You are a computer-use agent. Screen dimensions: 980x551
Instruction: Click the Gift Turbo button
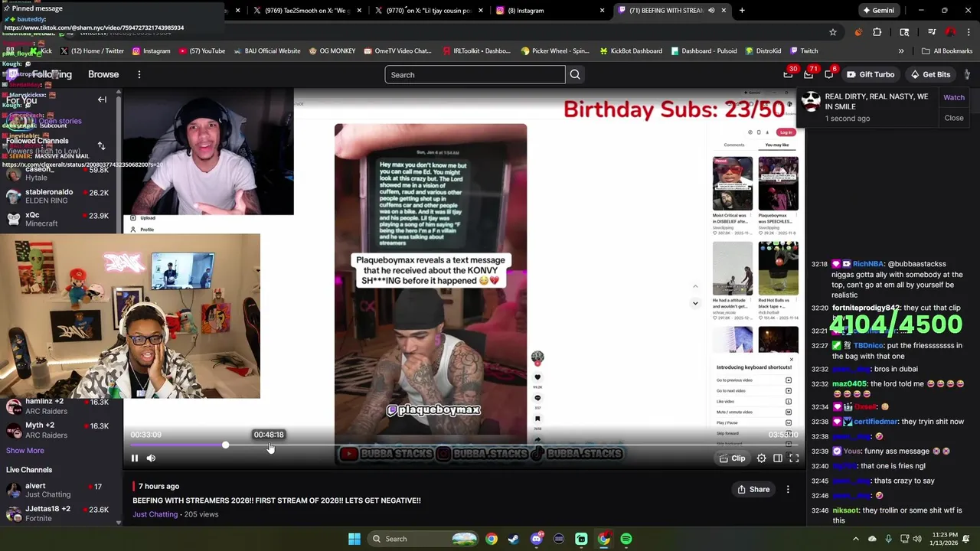click(x=871, y=74)
